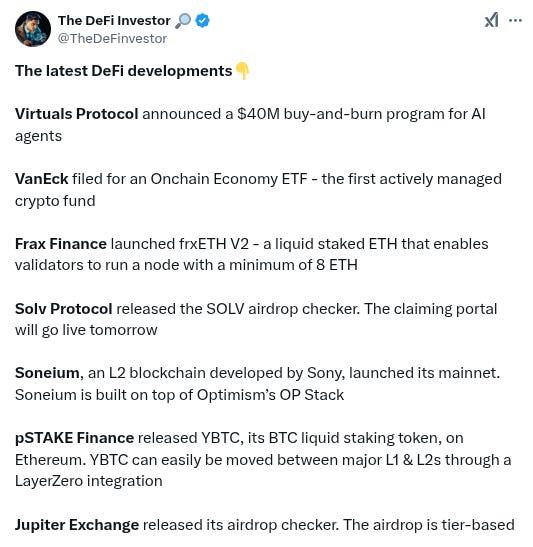Open the three-dot more options menu
Viewport: 533px width, 547px height.
[x=515, y=20]
